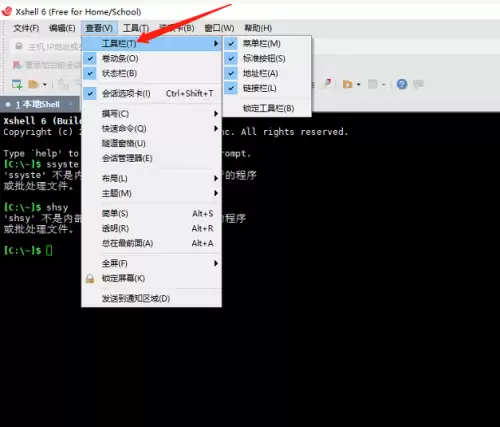
Task: Click the chat bubble feedback icon
Action: 418,84
